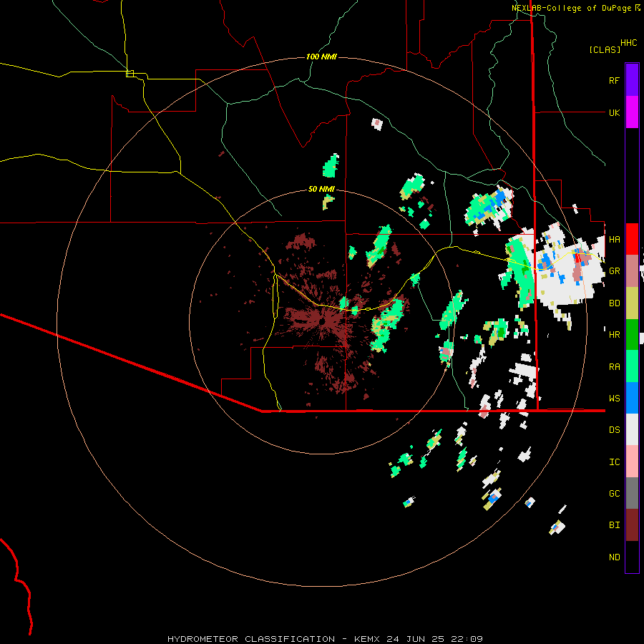Click the ND black legend swatch
Viewport: 644px width, 644px height.
click(632, 557)
